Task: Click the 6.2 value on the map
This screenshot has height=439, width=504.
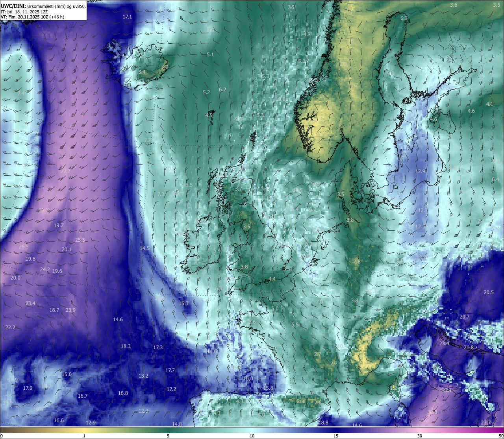Action: click(222, 90)
